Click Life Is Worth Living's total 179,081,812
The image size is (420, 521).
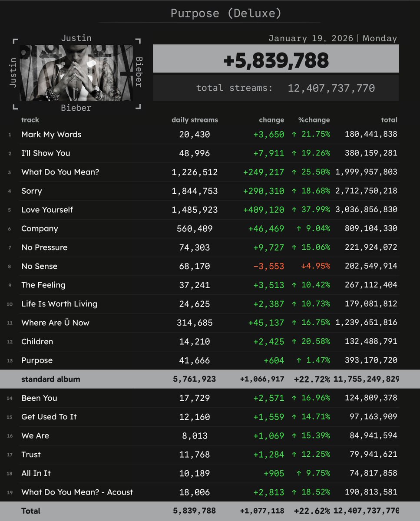(371, 304)
